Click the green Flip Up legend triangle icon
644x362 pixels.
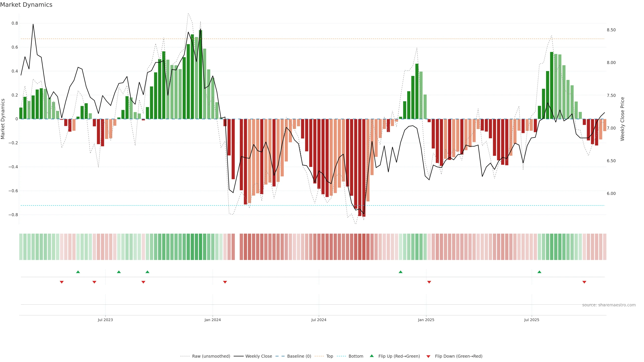tap(372, 356)
